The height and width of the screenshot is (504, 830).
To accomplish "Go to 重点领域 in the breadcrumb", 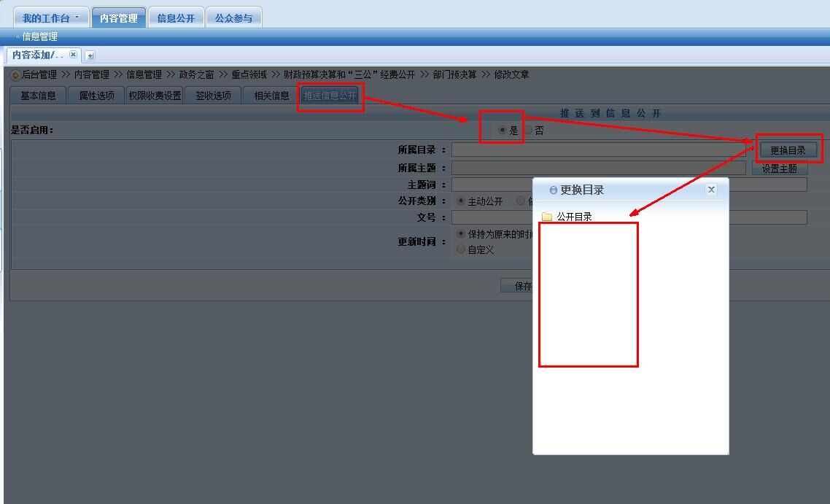I will [249, 74].
